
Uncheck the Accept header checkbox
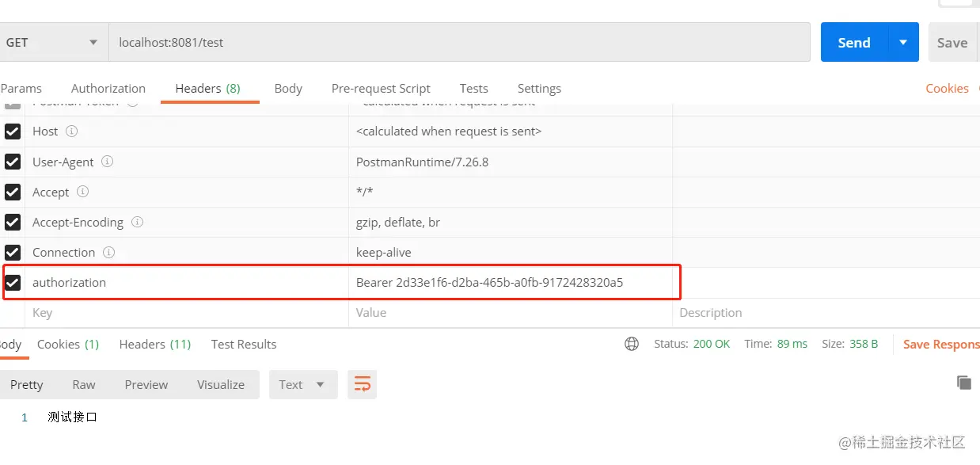click(x=13, y=192)
